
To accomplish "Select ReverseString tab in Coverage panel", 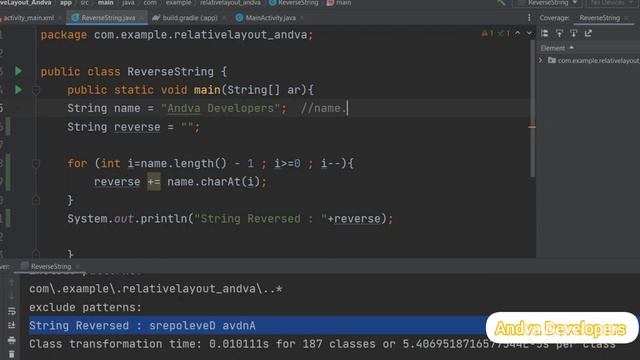I will [600, 18].
